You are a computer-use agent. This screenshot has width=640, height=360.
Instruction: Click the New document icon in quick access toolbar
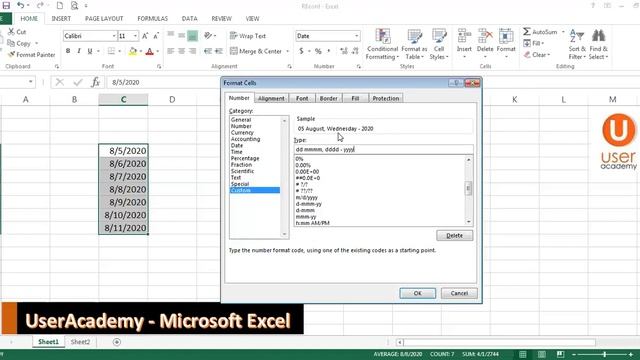(x=60, y=6)
